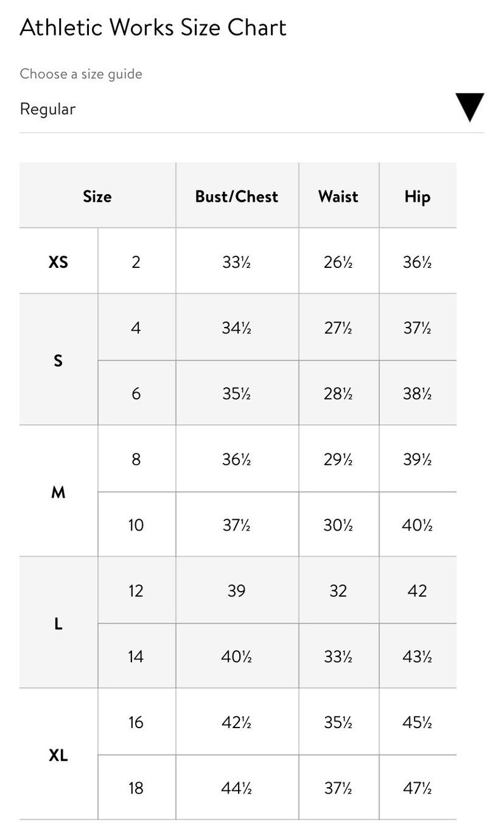The height and width of the screenshot is (831, 504).
Task: Click the XL size row label
Action: pyautogui.click(x=58, y=755)
